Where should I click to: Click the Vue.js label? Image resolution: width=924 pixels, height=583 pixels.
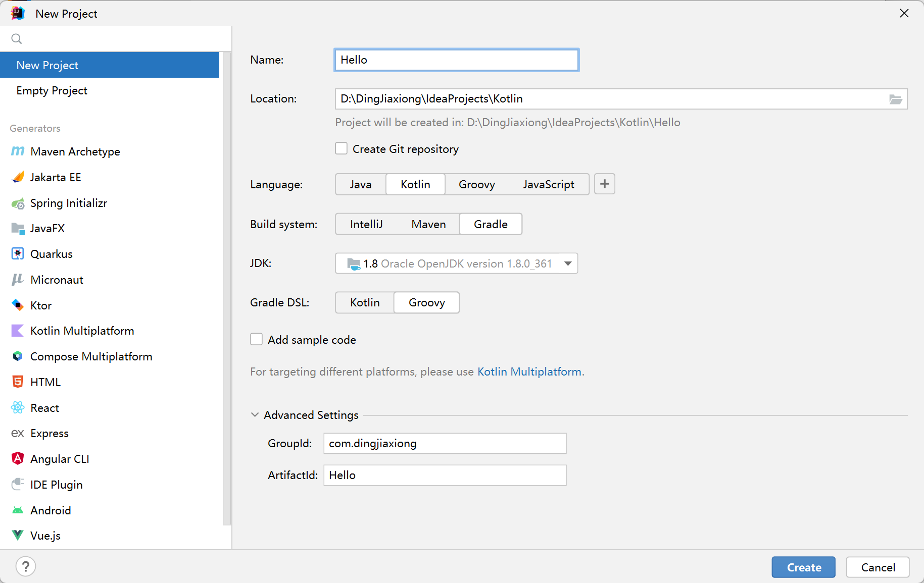(x=45, y=536)
